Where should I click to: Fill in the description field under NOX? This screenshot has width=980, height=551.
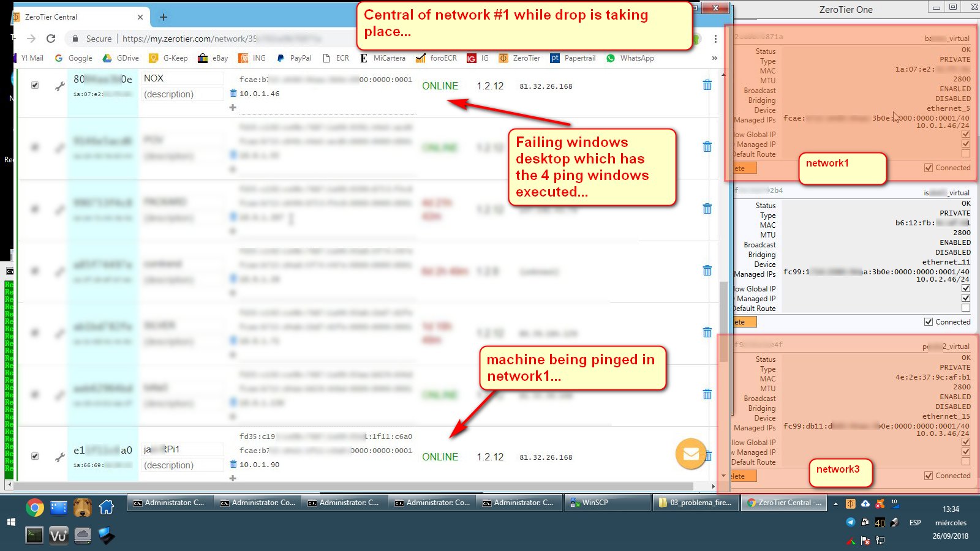point(183,94)
